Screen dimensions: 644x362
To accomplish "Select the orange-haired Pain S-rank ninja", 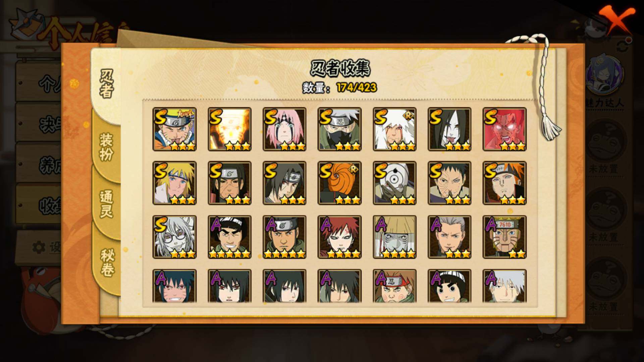I will pyautogui.click(x=504, y=183).
